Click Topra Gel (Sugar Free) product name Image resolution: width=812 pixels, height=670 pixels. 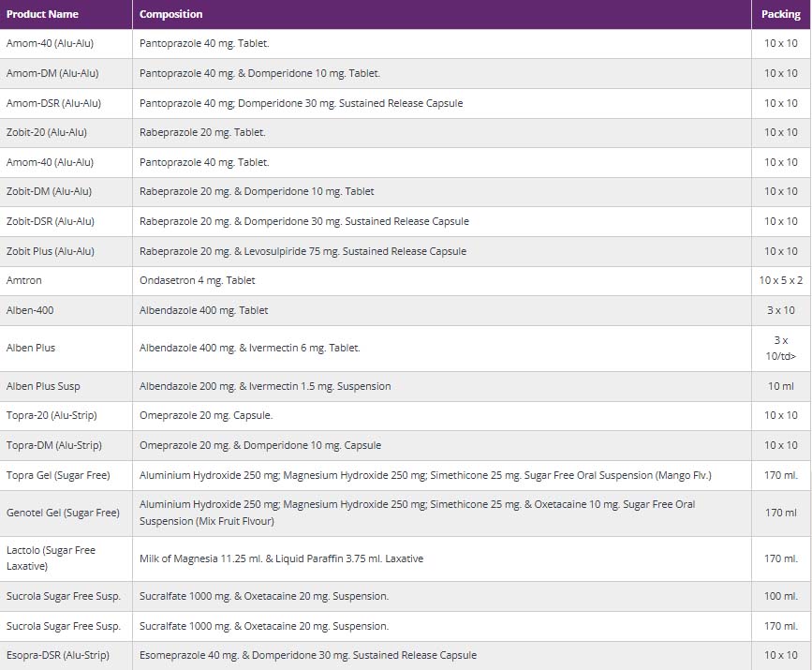[58, 475]
